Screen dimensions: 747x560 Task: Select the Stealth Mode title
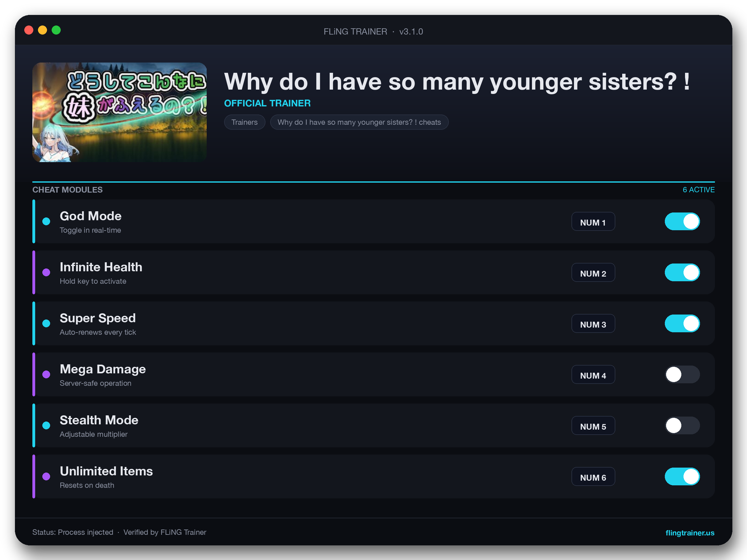click(99, 420)
